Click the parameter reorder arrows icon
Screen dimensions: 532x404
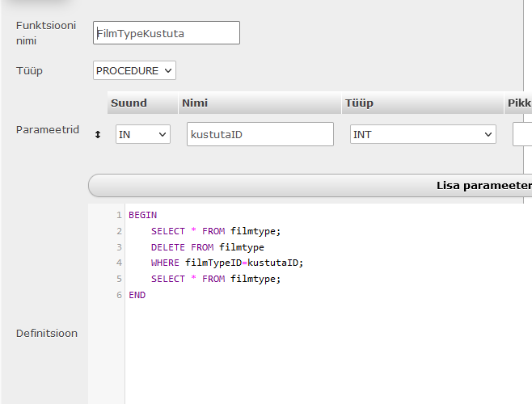point(98,135)
